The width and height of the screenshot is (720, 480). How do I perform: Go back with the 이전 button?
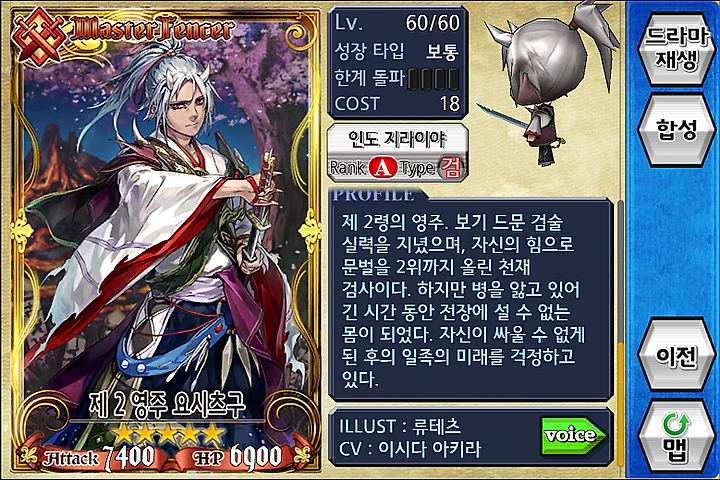(x=676, y=355)
